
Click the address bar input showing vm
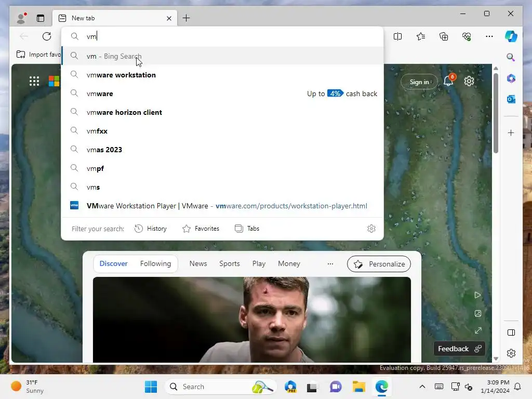tap(222, 36)
